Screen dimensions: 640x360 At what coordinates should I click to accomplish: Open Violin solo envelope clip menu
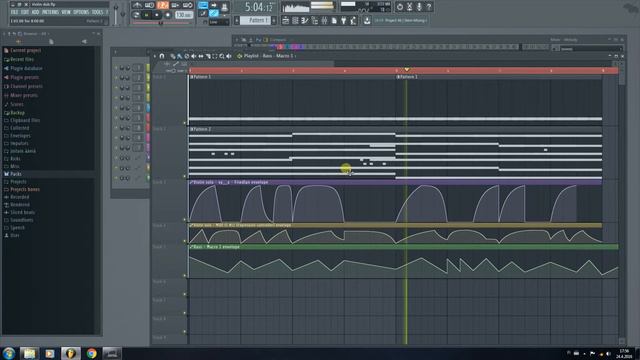coord(191,182)
